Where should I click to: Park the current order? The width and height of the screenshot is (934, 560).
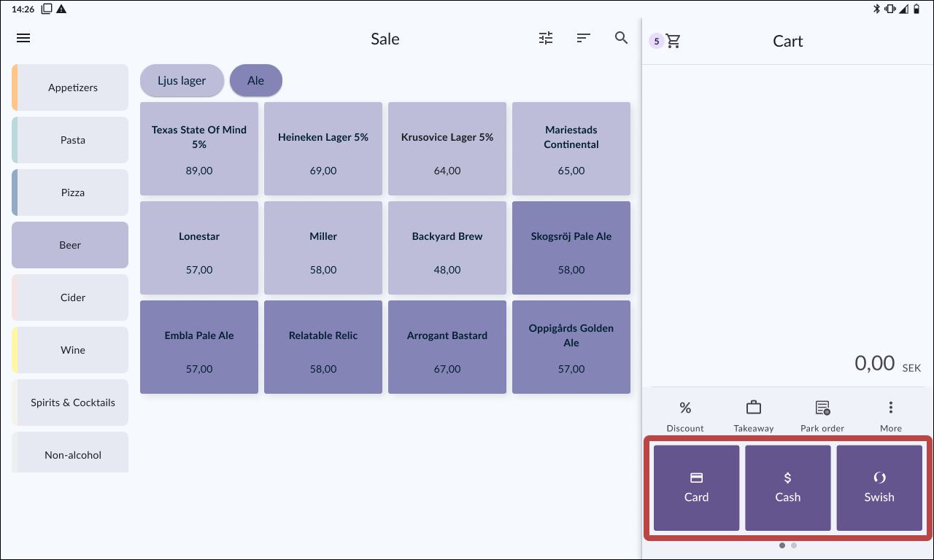(822, 416)
